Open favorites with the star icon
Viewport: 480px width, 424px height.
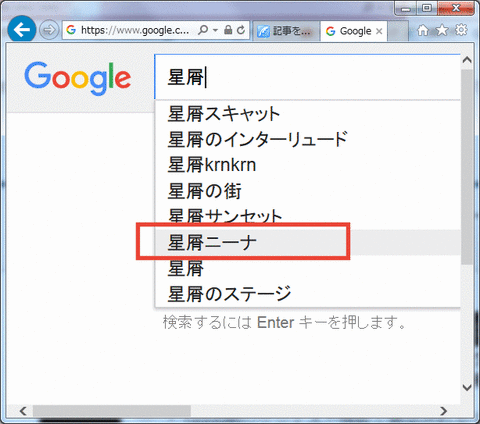point(442,30)
